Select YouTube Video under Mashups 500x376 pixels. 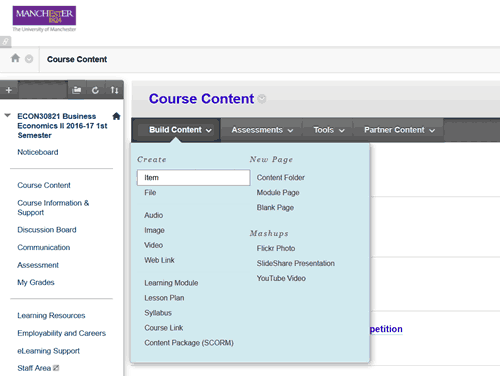click(281, 278)
